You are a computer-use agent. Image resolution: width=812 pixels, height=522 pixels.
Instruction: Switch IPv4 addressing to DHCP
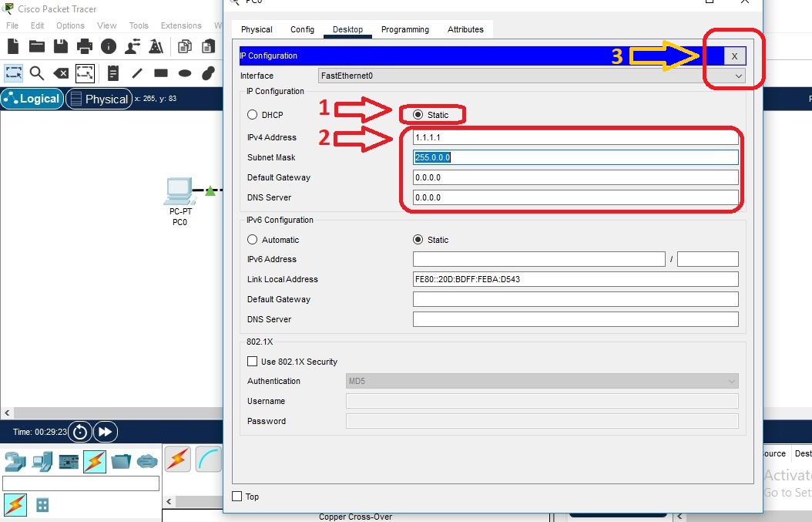pos(252,113)
